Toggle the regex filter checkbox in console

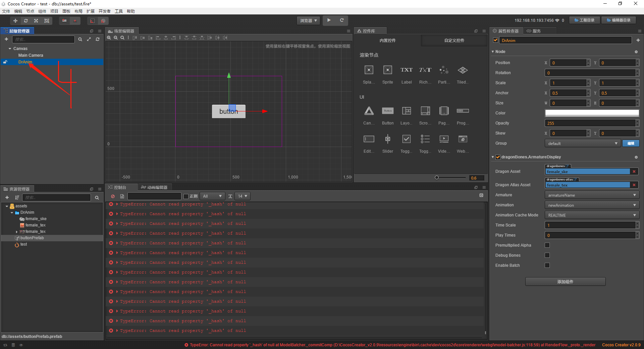click(x=186, y=196)
